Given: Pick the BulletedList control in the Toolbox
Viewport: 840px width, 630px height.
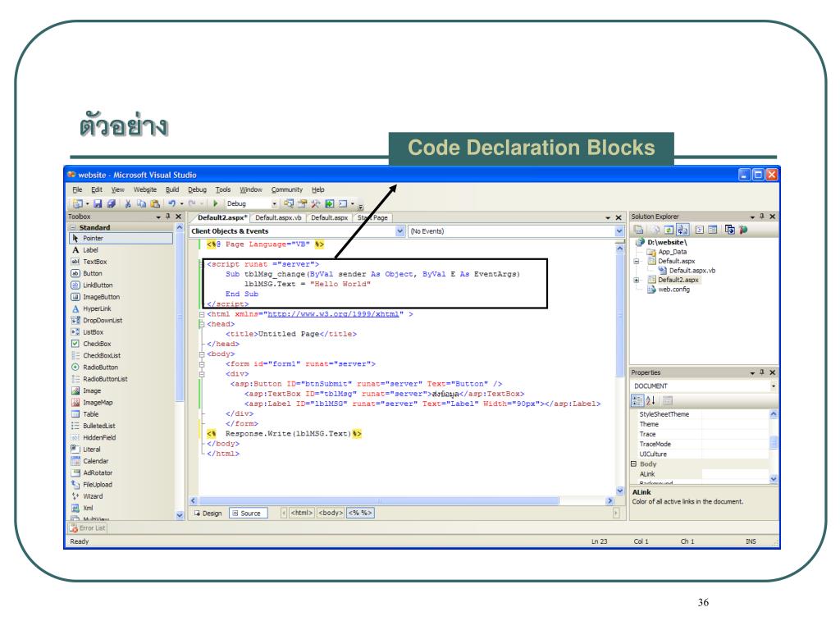Looking at the screenshot, I should [98, 427].
